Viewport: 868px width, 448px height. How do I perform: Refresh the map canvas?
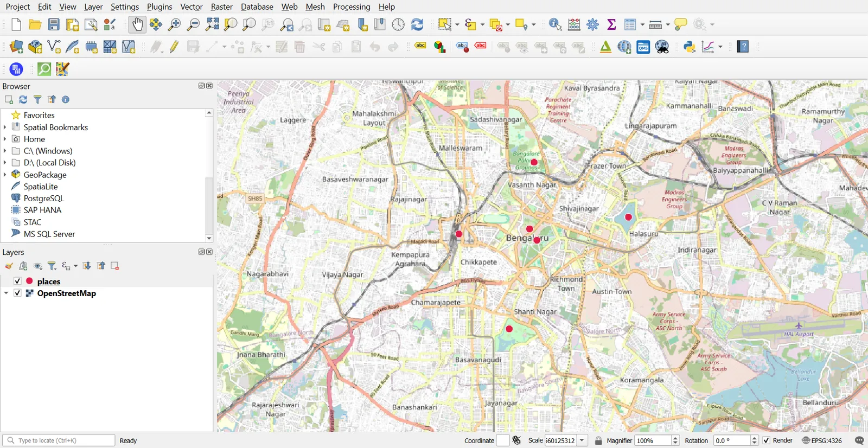417,24
